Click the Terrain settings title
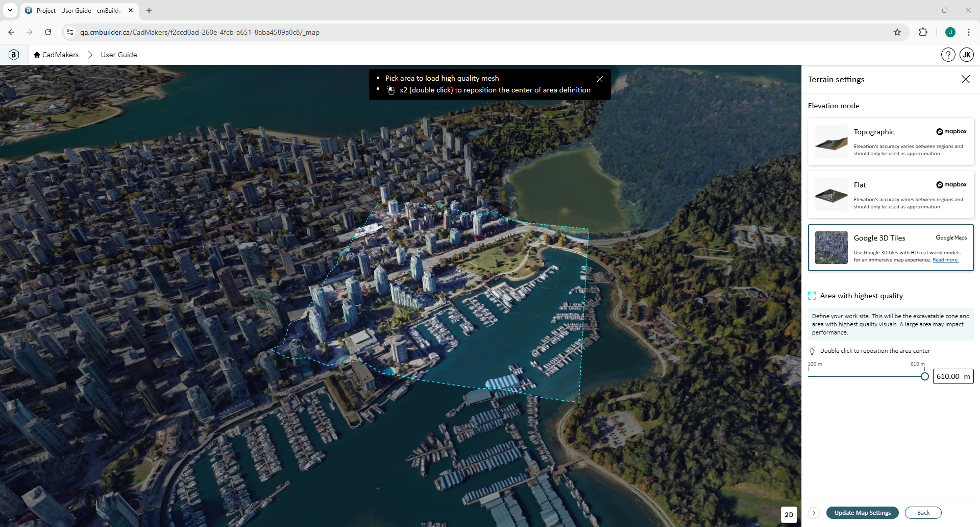This screenshot has height=527, width=980. pyautogui.click(x=836, y=79)
